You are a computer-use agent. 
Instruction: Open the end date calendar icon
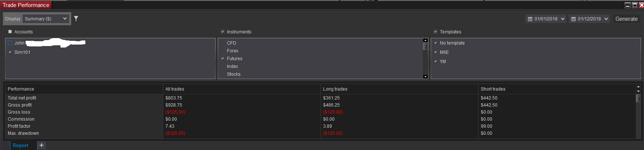[x=574, y=19]
